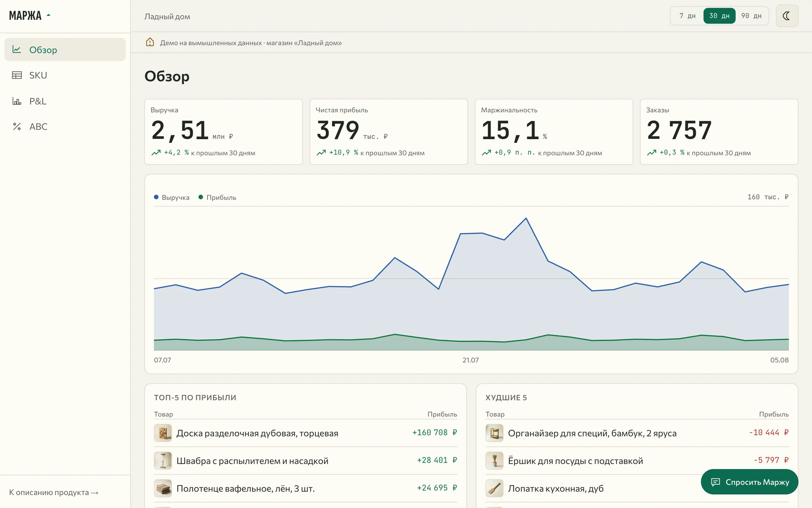Click Лопатка кухонная, дуб product name
The width and height of the screenshot is (812, 508).
pyautogui.click(x=556, y=488)
